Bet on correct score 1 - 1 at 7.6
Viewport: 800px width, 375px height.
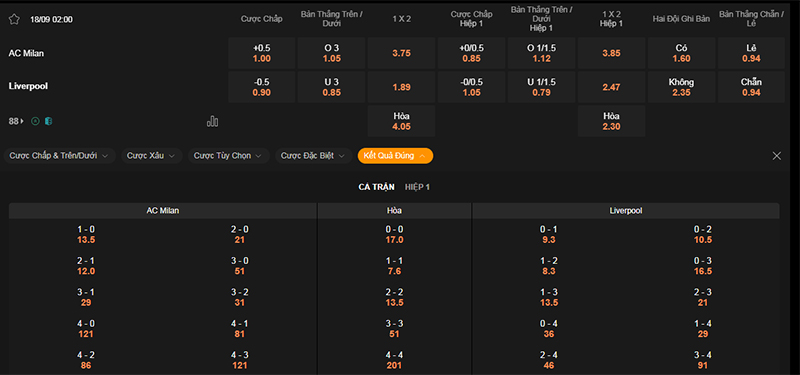pyautogui.click(x=394, y=266)
